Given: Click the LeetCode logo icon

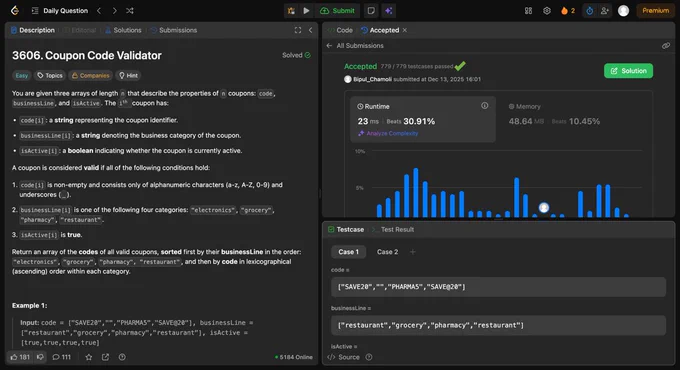Looking at the screenshot, I should point(15,10).
